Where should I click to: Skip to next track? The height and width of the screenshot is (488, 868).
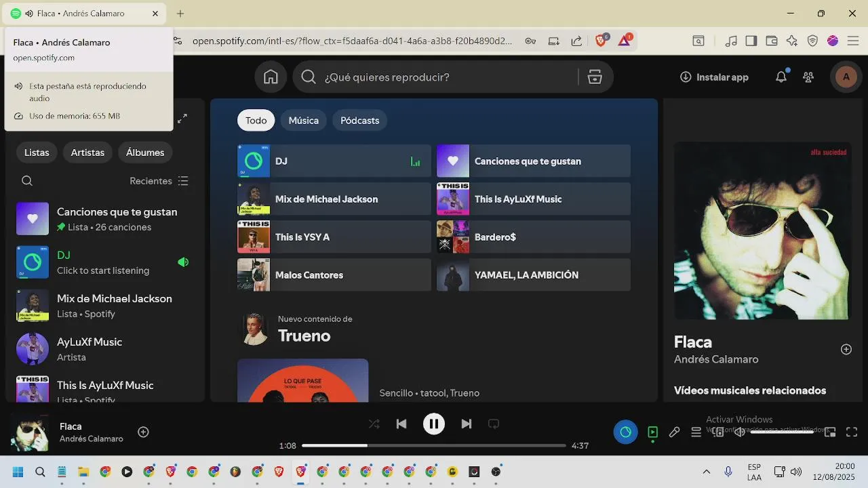pyautogui.click(x=467, y=424)
